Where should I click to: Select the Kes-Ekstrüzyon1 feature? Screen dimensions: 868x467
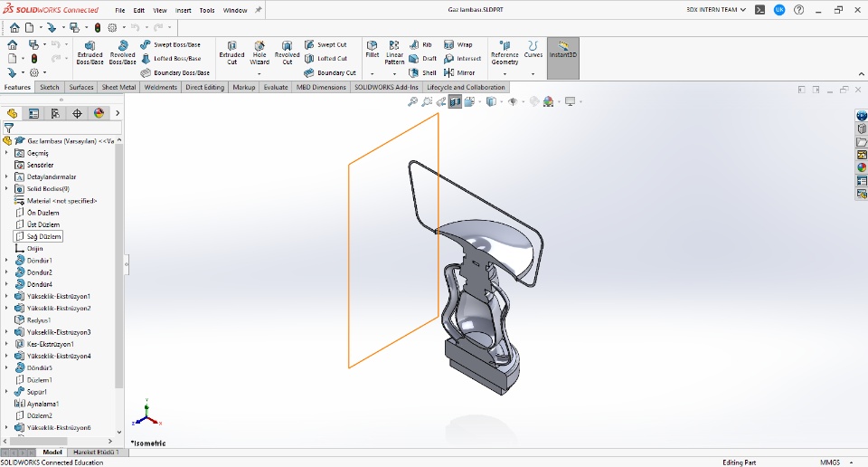coord(50,344)
